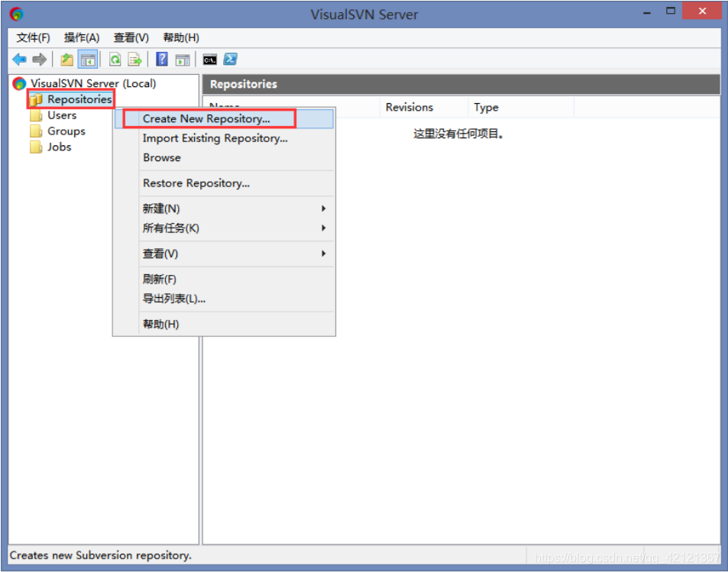Click 帮助(H) in the context menu
The width and height of the screenshot is (728, 572).
[225, 324]
